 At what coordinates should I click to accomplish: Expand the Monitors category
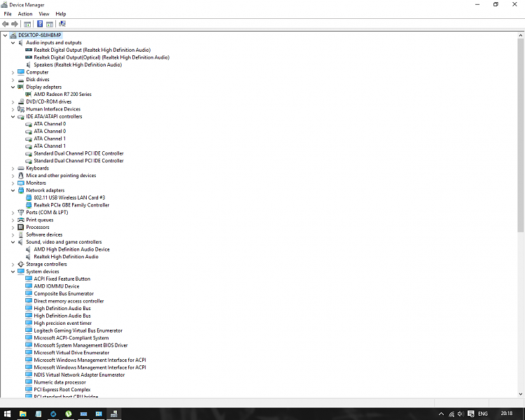(13, 183)
